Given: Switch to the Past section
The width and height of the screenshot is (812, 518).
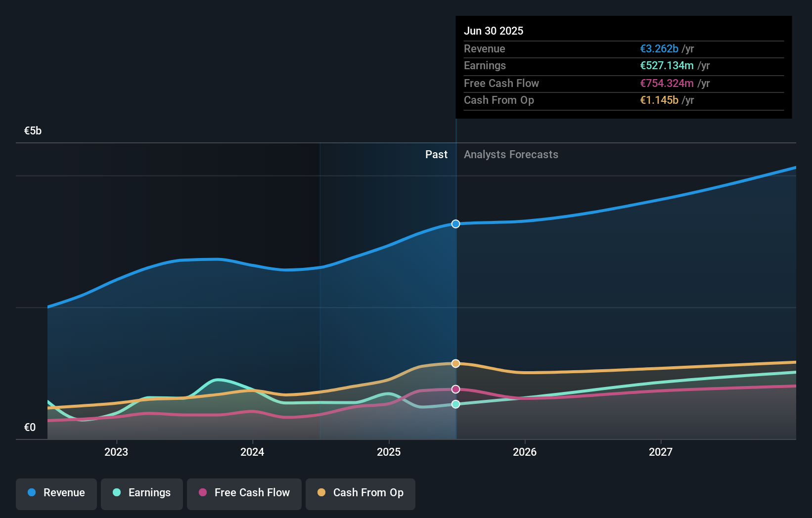Looking at the screenshot, I should 436,154.
